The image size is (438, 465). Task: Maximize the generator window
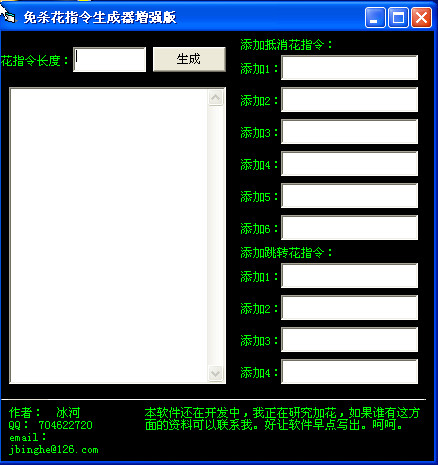click(x=398, y=17)
